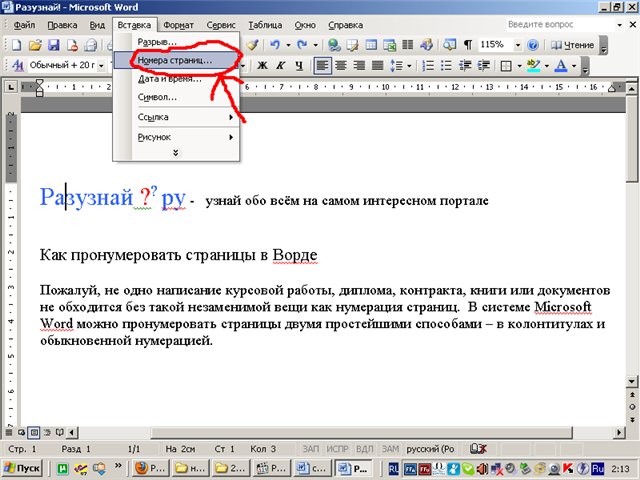This screenshot has height=480, width=640.
Task: Open the line spacing dropdown arrow
Action: coord(409,65)
